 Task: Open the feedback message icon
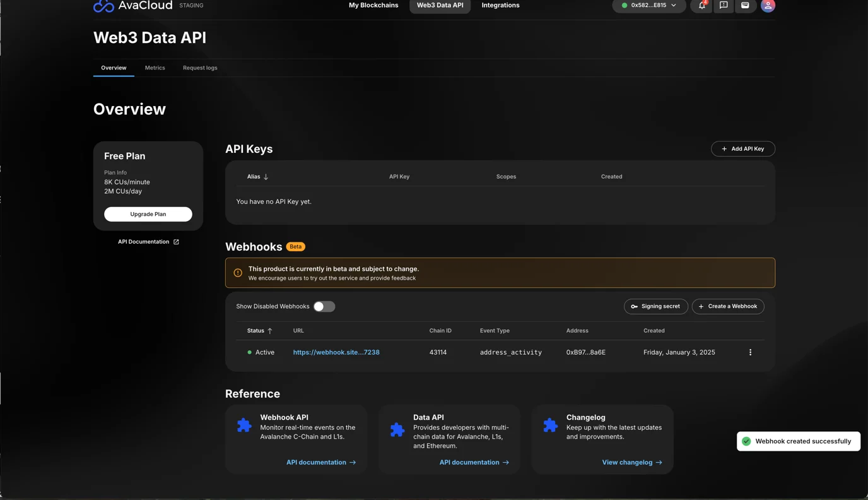pos(724,6)
